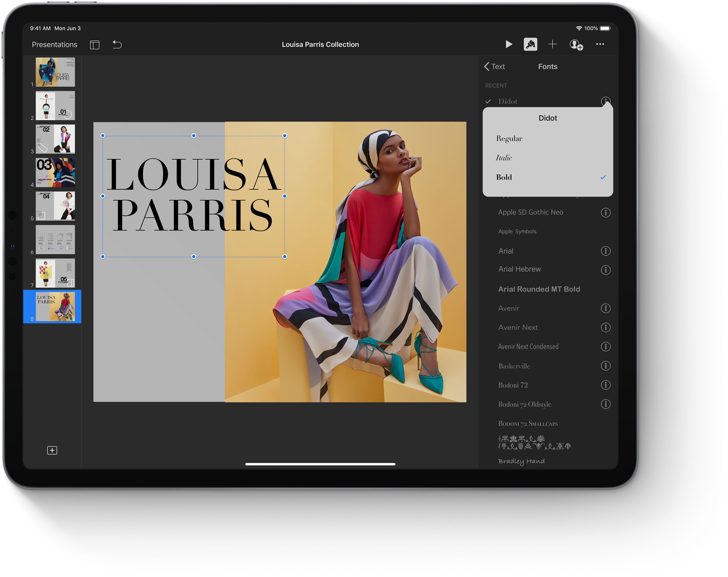Choose the Italic Didot style
The image size is (728, 577).
[504, 158]
